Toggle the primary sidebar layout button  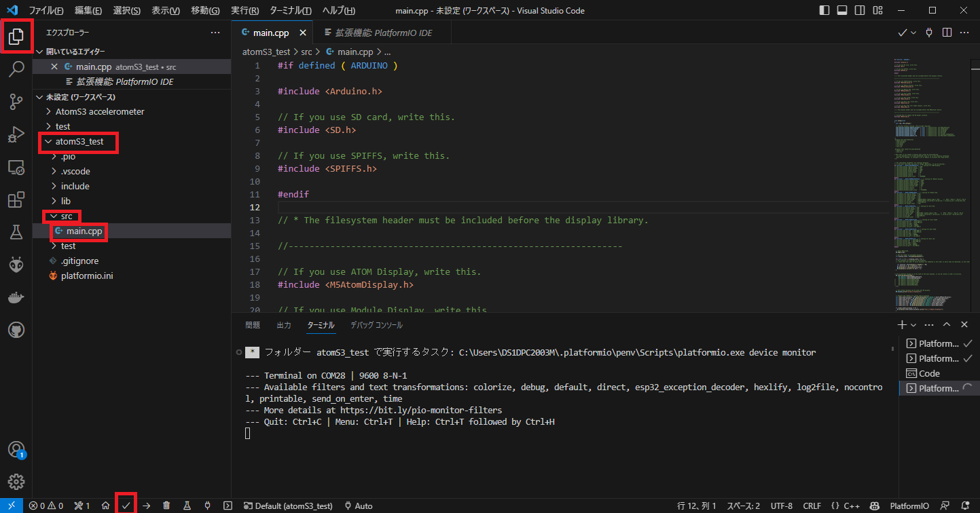824,11
